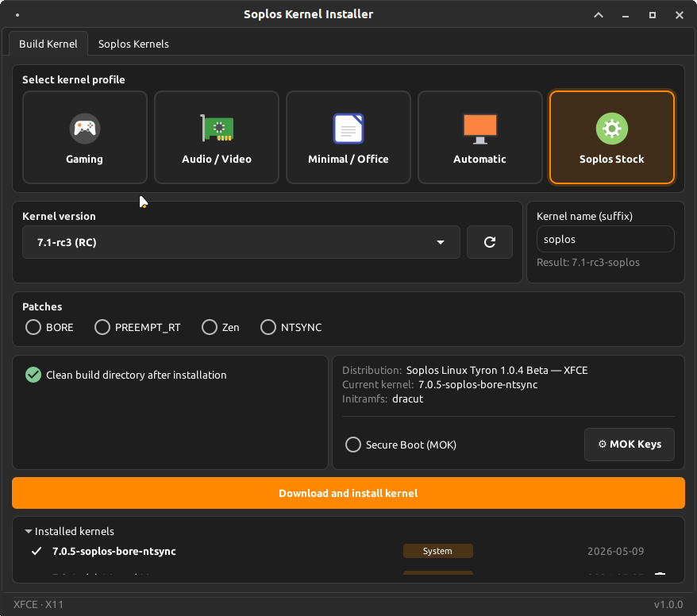The width and height of the screenshot is (697, 616).
Task: Enable the PREEMPT_RT patch
Action: pos(137,327)
